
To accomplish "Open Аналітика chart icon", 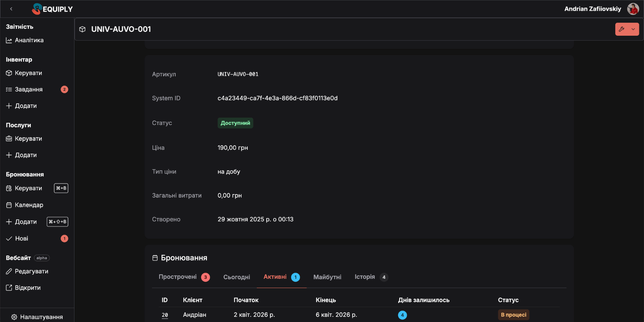I will click(9, 40).
